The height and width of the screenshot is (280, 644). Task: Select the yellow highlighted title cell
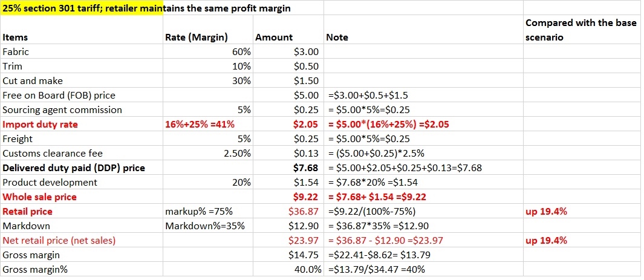pyautogui.click(x=82, y=8)
